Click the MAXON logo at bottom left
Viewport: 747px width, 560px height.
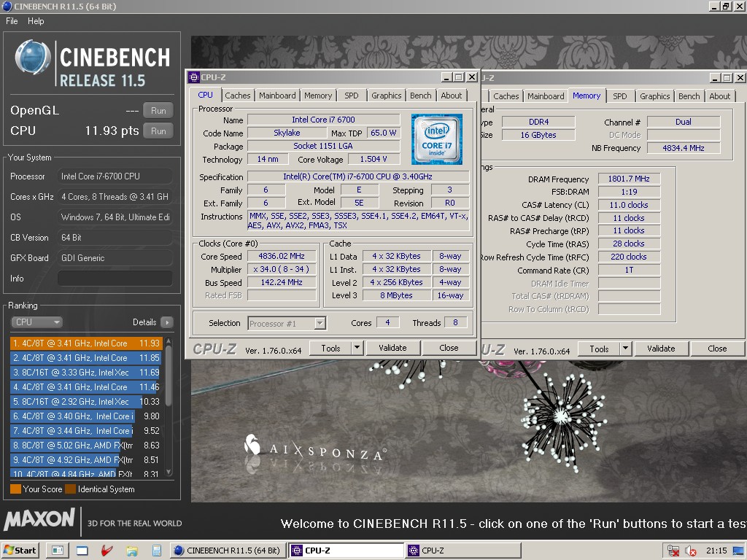tap(39, 519)
